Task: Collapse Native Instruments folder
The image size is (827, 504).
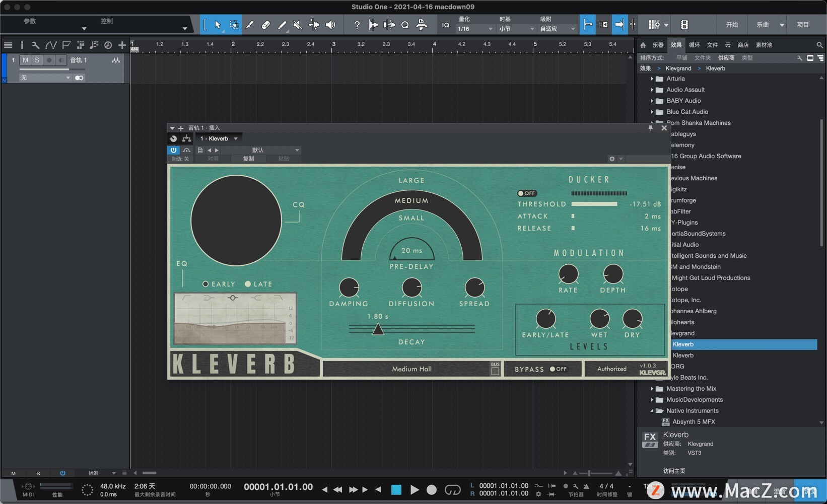Action: point(652,411)
